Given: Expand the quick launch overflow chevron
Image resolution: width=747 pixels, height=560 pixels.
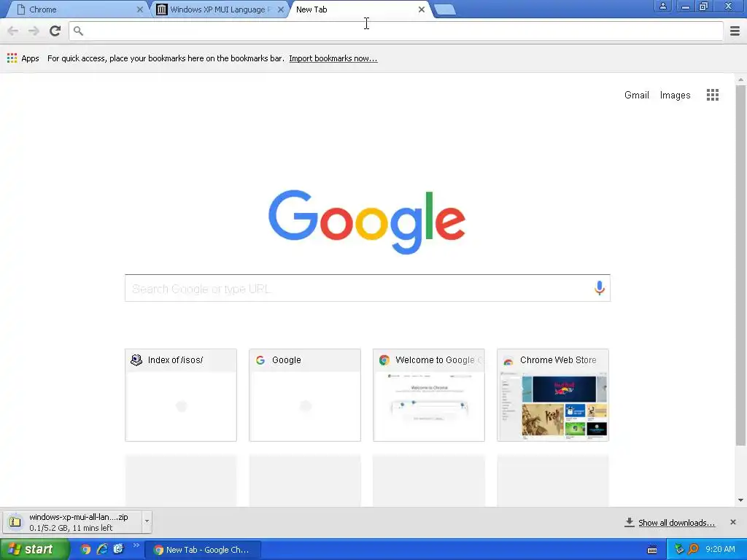Looking at the screenshot, I should pos(136,545).
